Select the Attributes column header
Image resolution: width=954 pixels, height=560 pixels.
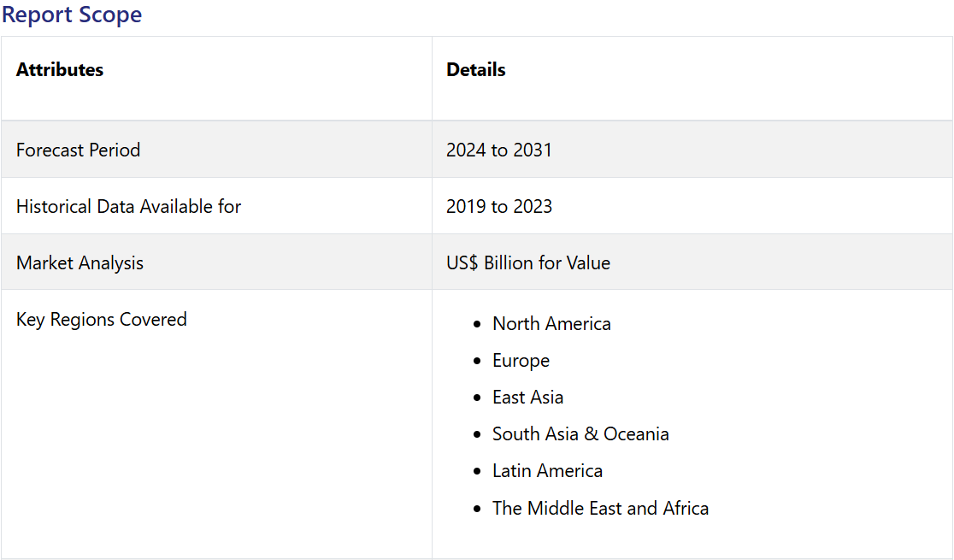[60, 70]
